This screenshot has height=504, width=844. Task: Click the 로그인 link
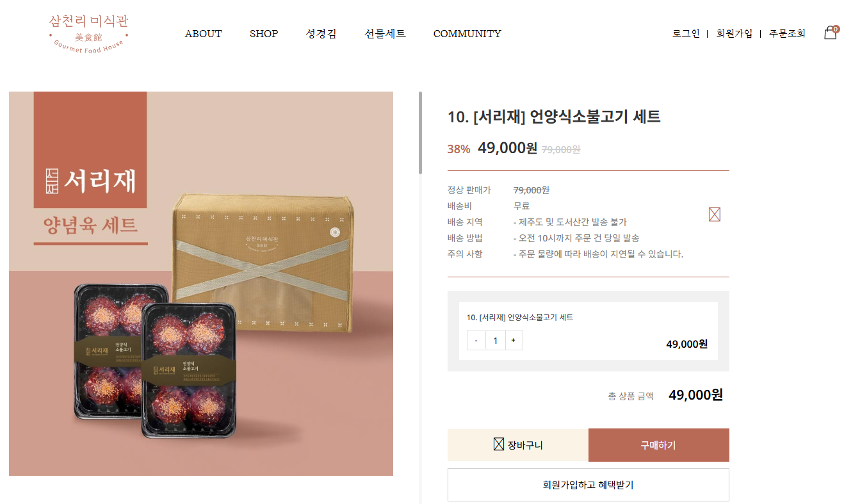pyautogui.click(x=686, y=34)
